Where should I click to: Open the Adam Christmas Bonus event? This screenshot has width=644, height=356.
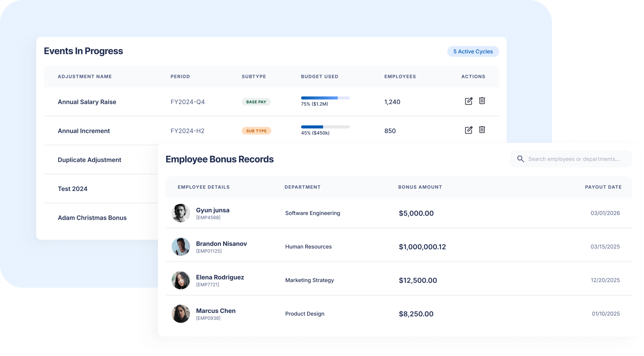pos(92,218)
